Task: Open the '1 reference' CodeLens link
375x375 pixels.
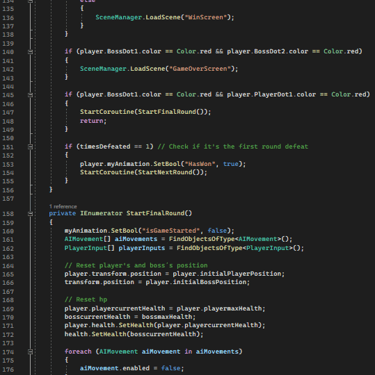Action: click(63, 207)
